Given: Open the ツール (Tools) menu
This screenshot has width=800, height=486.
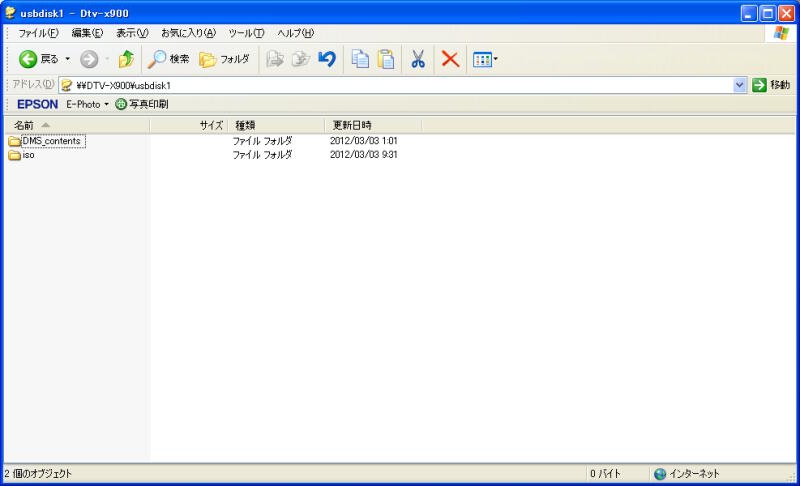Looking at the screenshot, I should point(246,33).
